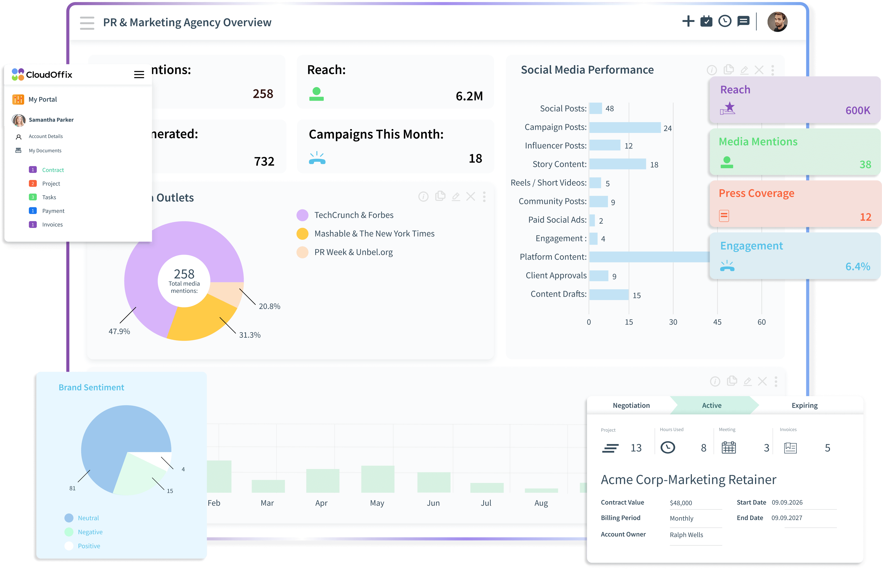Open the My Documents section in CloudOffix sidebar

click(x=45, y=150)
